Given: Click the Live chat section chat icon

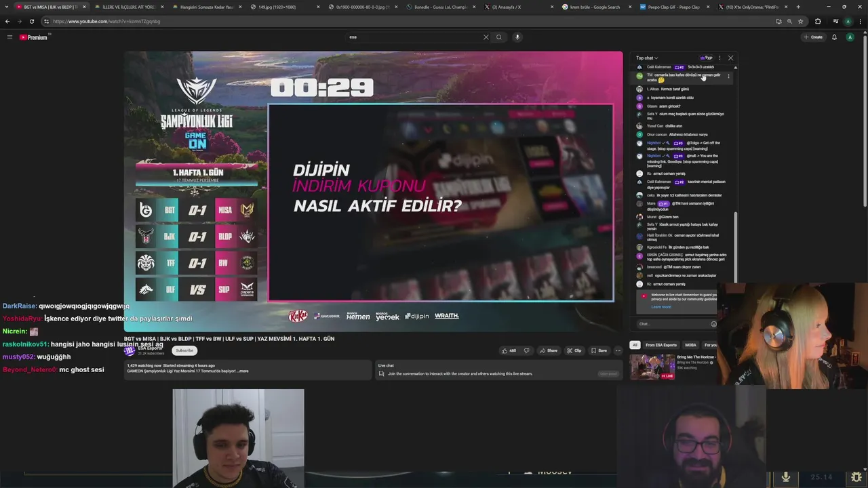Looking at the screenshot, I should (x=381, y=373).
